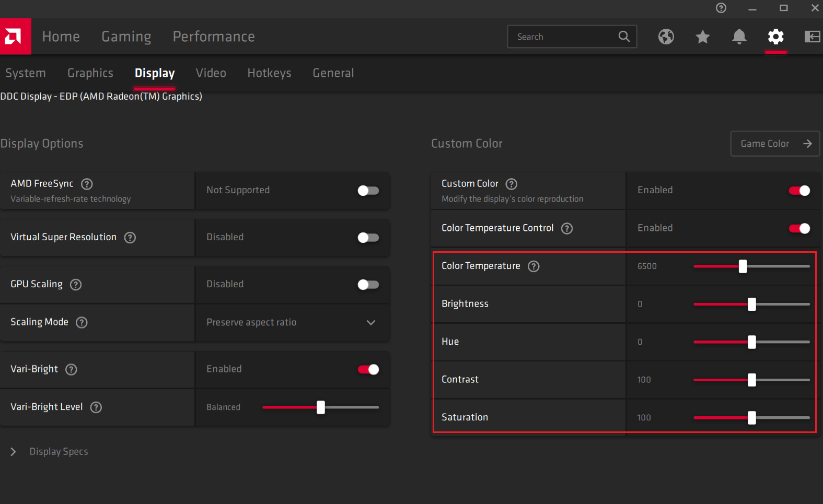Click help icon next to AMD FreeSync

pos(87,184)
